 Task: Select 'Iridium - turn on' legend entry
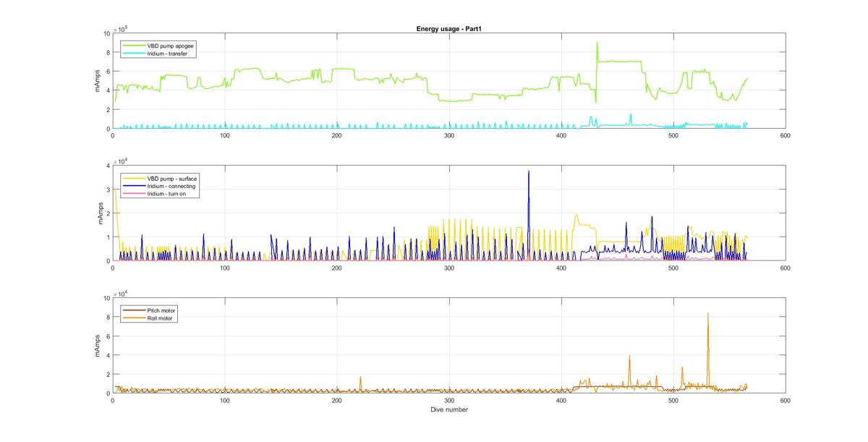click(166, 193)
